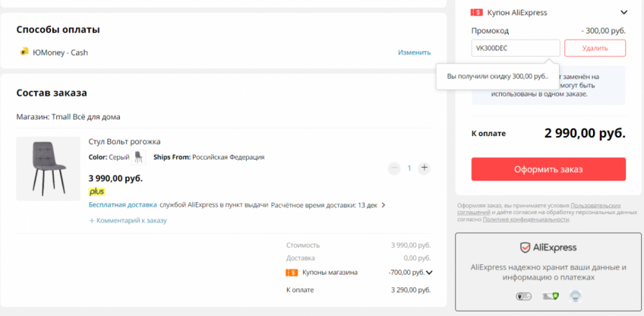Screen dimensions: 644x316
Task: Open the Бесплатная доставка link
Action: click(x=122, y=205)
